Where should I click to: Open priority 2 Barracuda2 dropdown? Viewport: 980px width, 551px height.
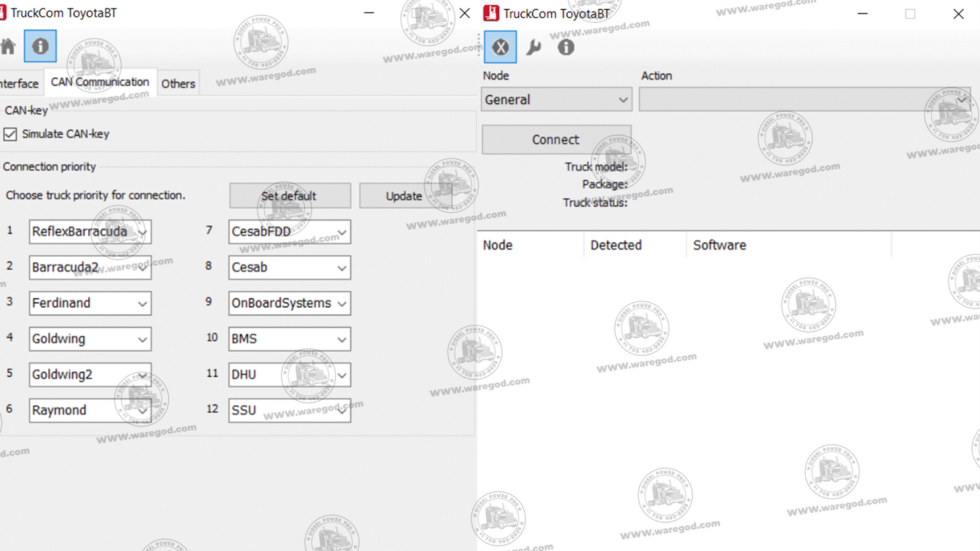pos(90,268)
